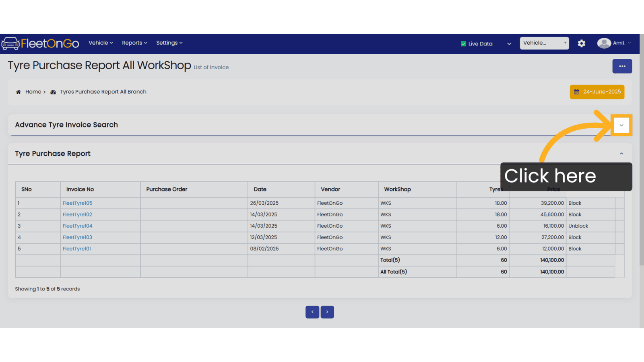The image size is (644, 362).
Task: Pick date using 24-June-2025 button
Action: [597, 92]
